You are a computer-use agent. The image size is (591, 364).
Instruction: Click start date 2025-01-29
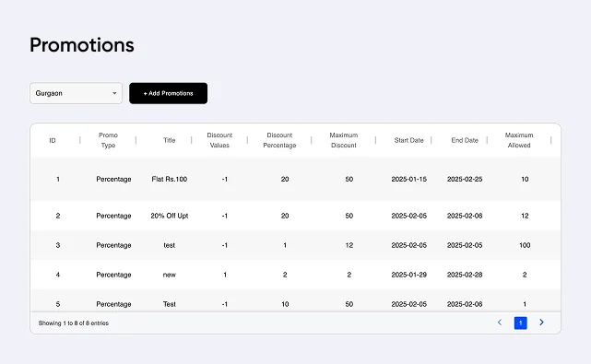pyautogui.click(x=409, y=275)
